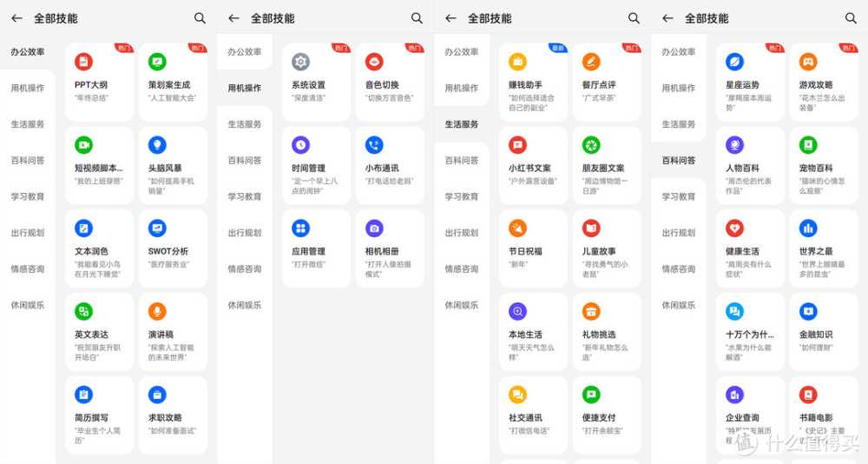This screenshot has width=868, height=464.
Task: Go back from the panel showing 系统设置
Action: [x=234, y=18]
